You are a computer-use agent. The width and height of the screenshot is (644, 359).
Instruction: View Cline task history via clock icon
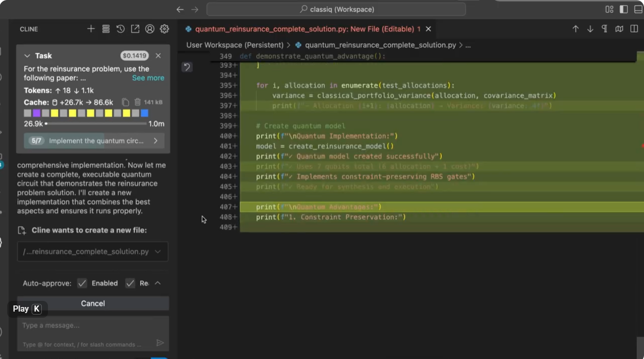(120, 29)
